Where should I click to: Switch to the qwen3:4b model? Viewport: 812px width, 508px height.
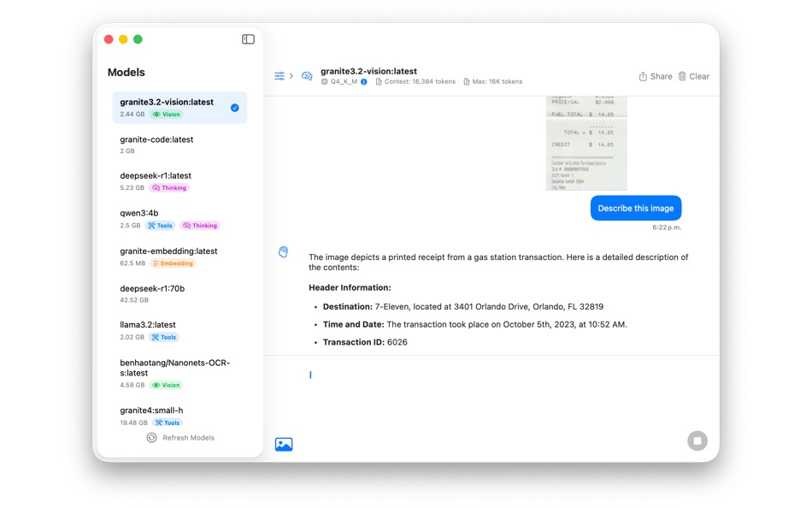141,213
